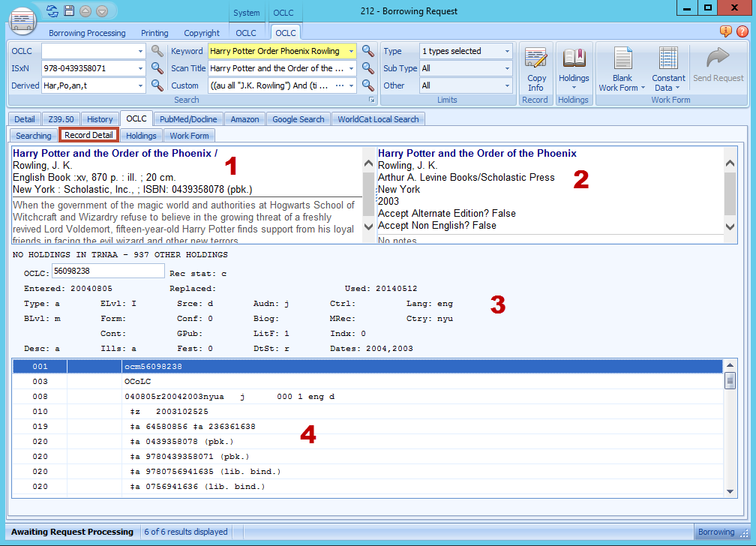
Task: Click the save record icon
Action: click(69, 10)
